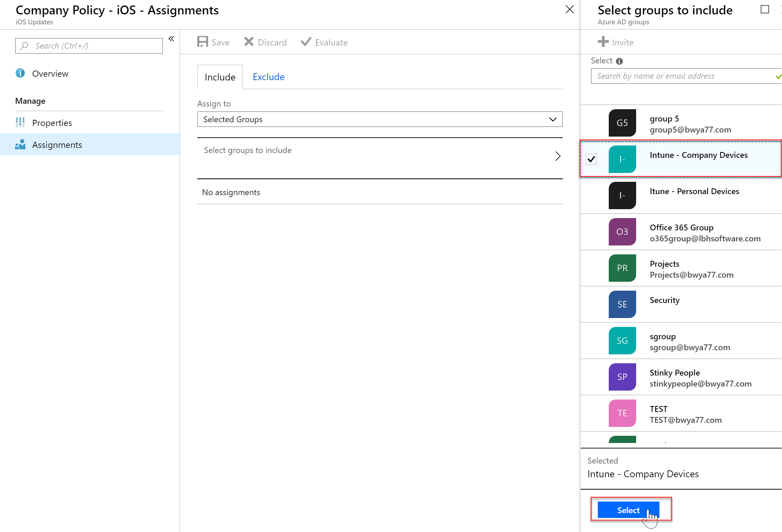Screen dimensions: 782x532
Task: Maximize the Select groups panel
Action: click(x=765, y=10)
